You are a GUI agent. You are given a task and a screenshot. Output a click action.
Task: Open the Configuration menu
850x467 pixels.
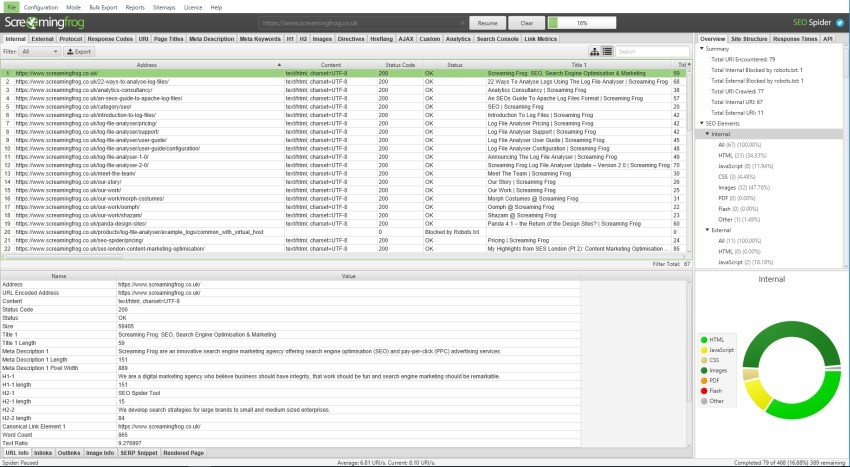tap(41, 8)
